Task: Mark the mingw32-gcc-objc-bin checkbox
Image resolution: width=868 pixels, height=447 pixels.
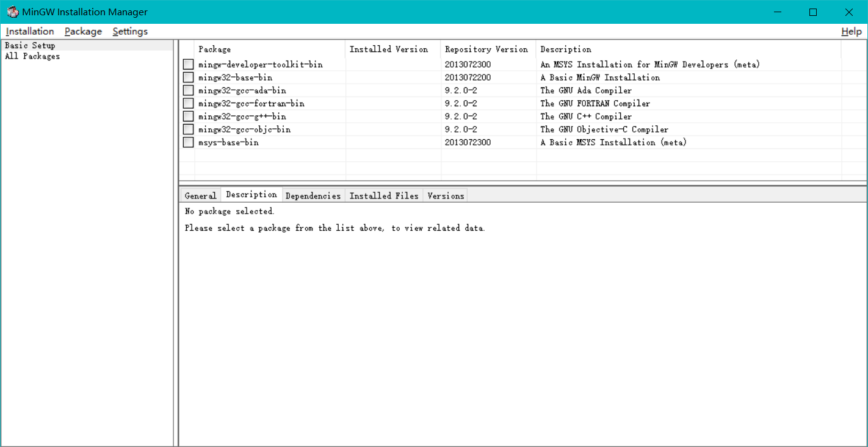Action: coord(188,129)
